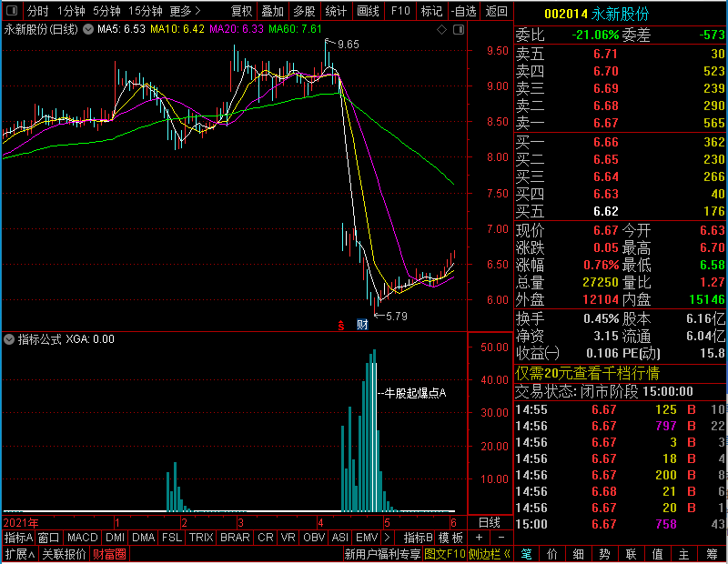Click the diamond icon above the chart

click(x=441, y=30)
